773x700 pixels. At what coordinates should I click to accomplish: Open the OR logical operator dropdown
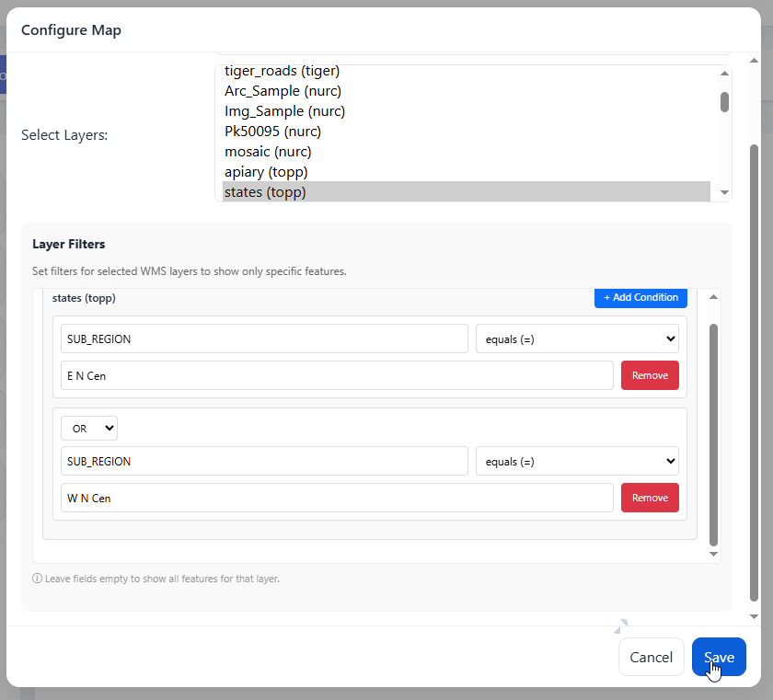click(x=89, y=428)
